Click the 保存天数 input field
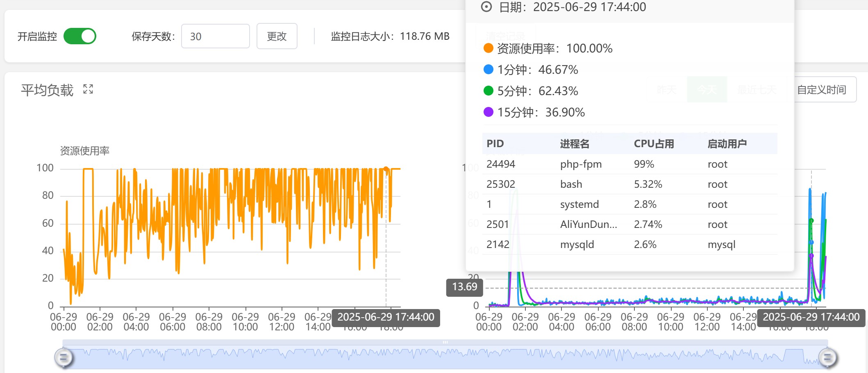This screenshot has width=868, height=373. (x=216, y=36)
